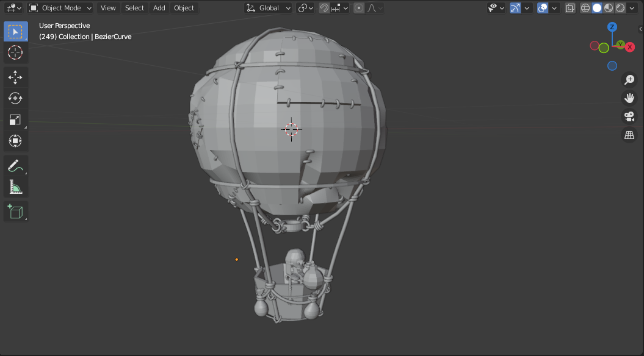Toggle show gizmos button
The image size is (644, 356).
(x=515, y=8)
